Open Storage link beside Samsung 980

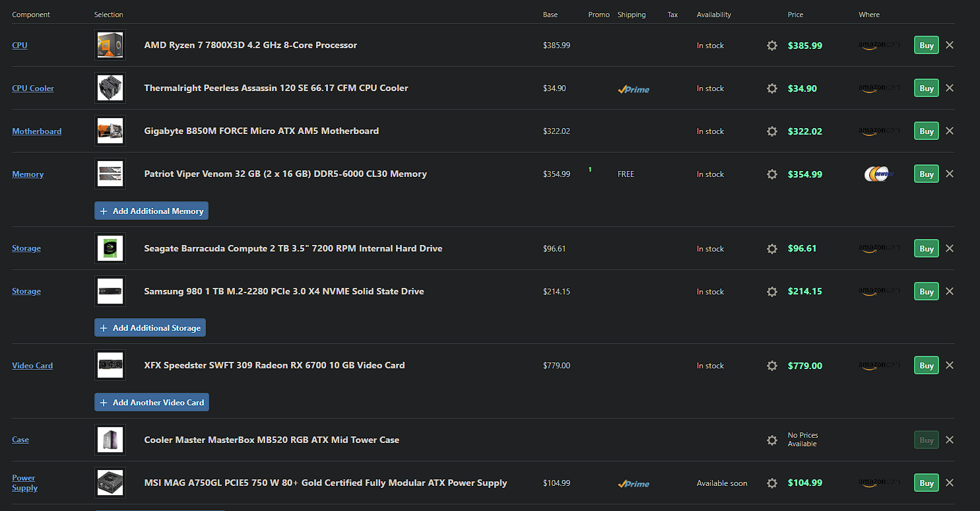[26, 292]
